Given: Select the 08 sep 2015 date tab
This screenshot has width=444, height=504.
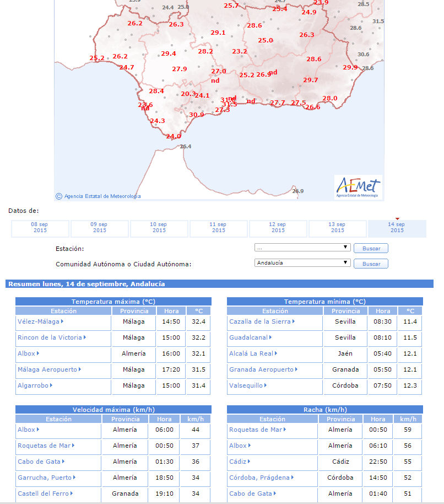Looking at the screenshot, I should click(40, 228).
